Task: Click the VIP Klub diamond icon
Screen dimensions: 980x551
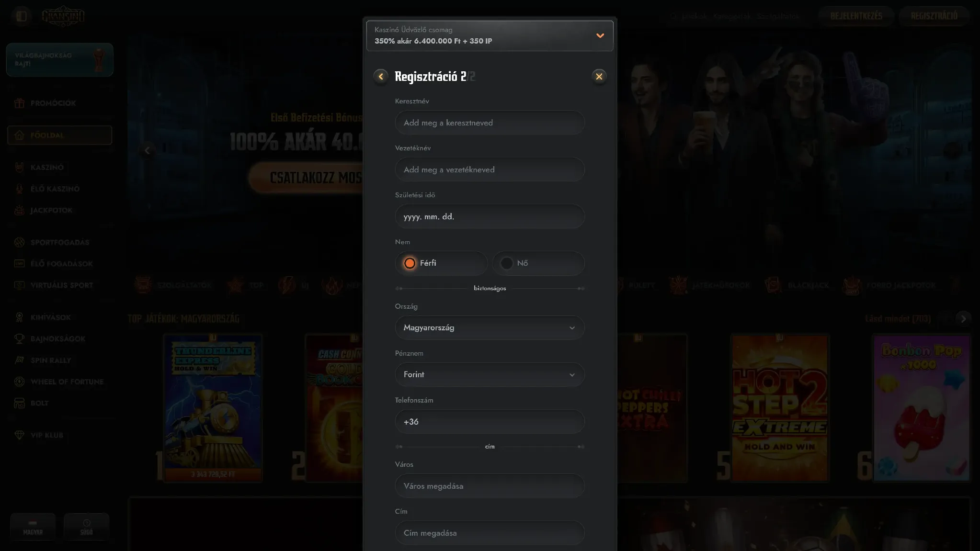Action: 19,435
